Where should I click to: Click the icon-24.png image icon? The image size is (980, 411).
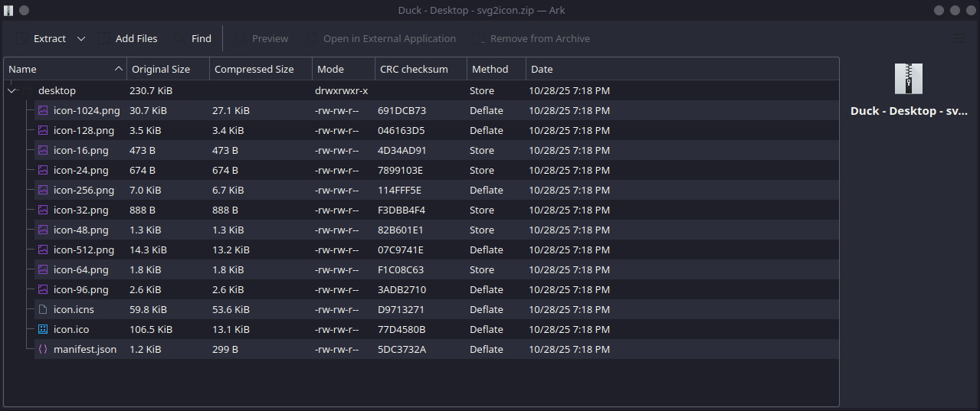pyautogui.click(x=43, y=170)
